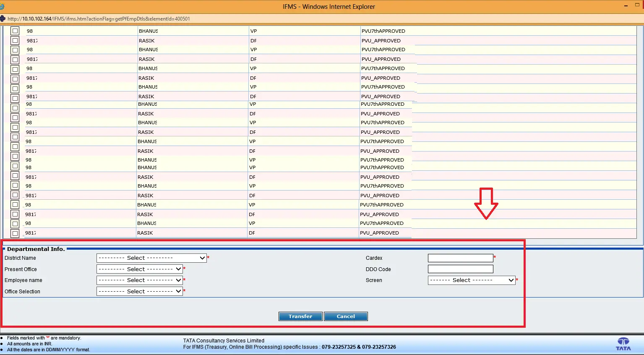Tick the checkbox of the topmost 9817 RASIK row
The height and width of the screenshot is (355, 644).
(15, 41)
